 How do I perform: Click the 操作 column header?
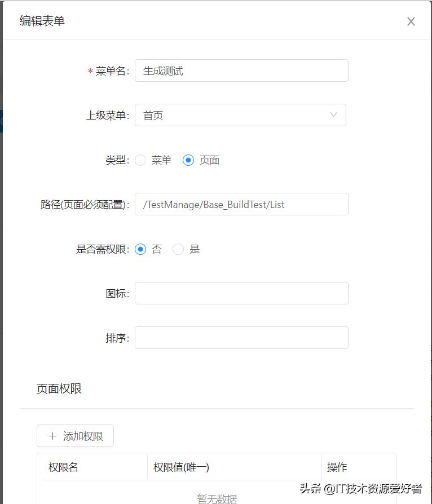point(336,467)
